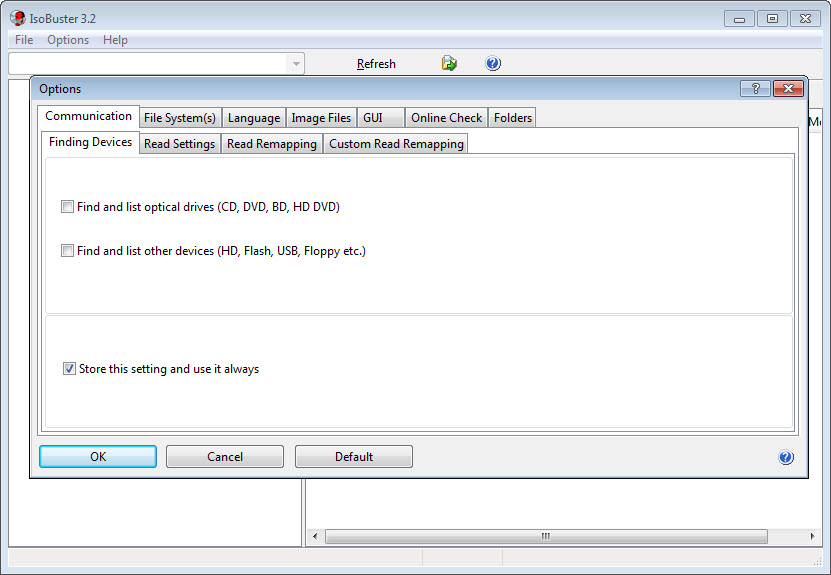Minimize the IsoBuster window
831x575 pixels.
point(739,19)
